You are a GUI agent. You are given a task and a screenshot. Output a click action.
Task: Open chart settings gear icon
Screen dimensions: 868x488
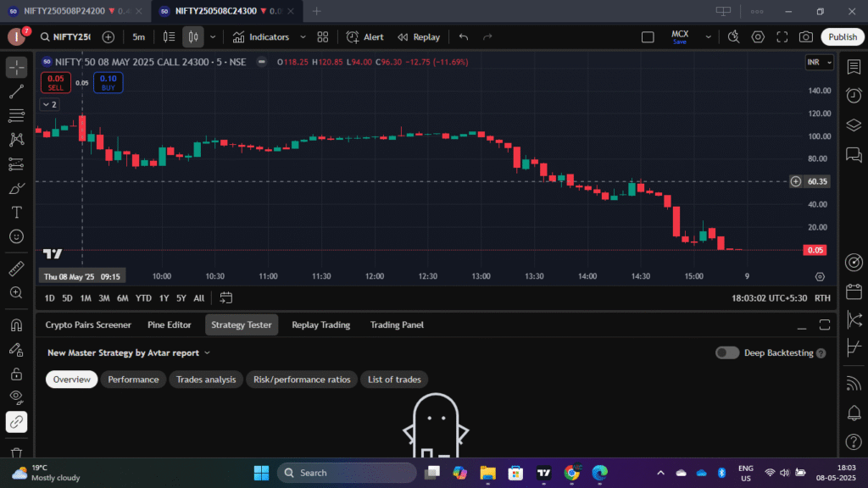758,37
